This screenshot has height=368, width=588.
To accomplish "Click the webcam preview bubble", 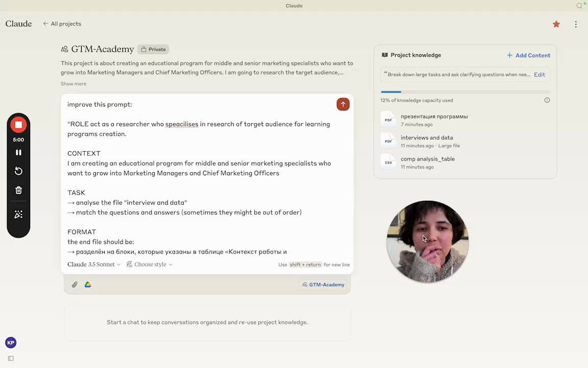I will point(428,241).
